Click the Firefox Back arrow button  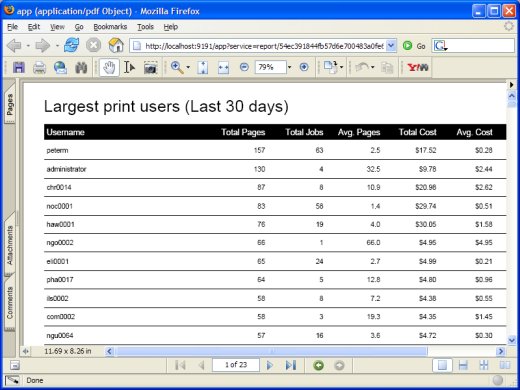pos(14,45)
